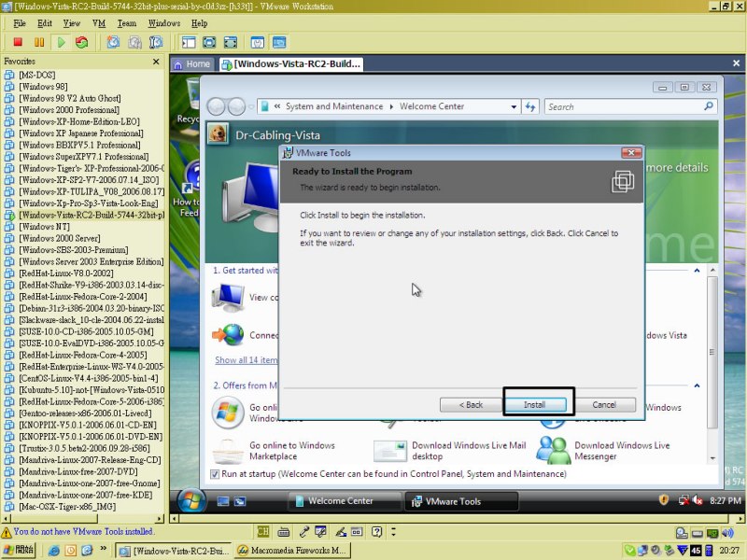
Task: Click the search magnifier icon in Welcome Center
Action: click(709, 106)
